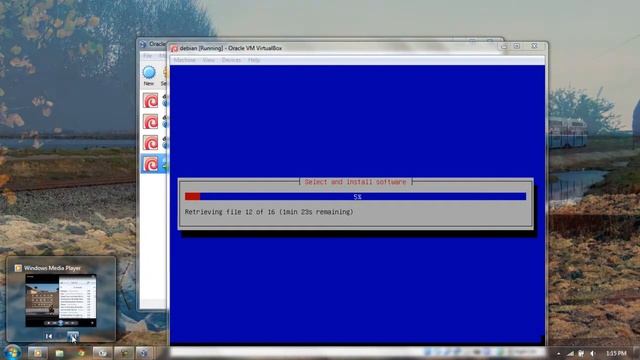Viewport: 640px width, 360px height.
Task: Click 'Retrieving file 12 of 16' status text
Action: [x=269, y=212]
